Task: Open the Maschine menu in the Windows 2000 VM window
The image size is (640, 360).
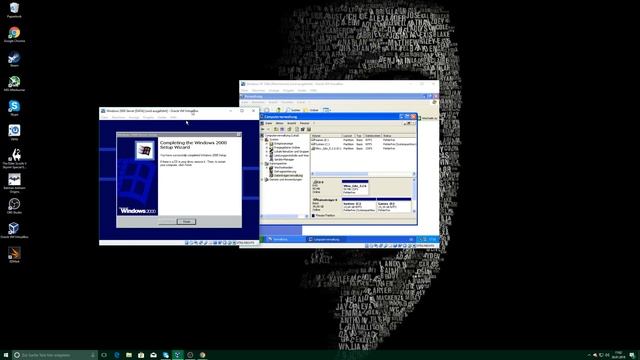Action: point(118,117)
